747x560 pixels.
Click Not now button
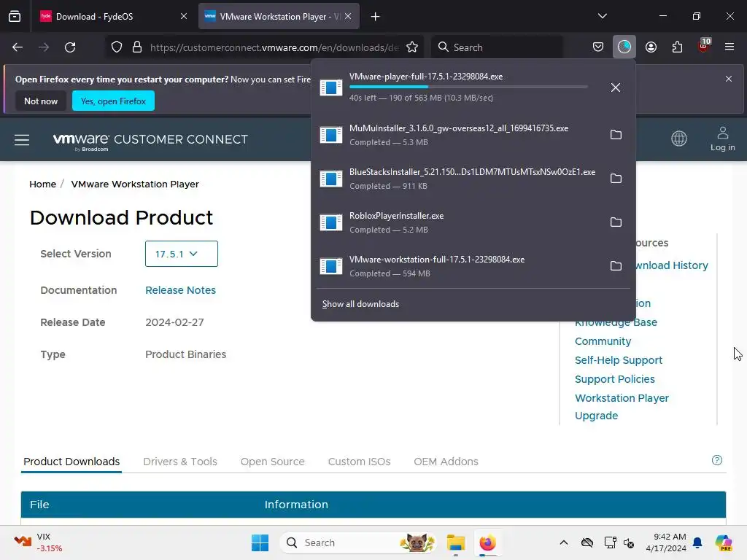coord(41,101)
